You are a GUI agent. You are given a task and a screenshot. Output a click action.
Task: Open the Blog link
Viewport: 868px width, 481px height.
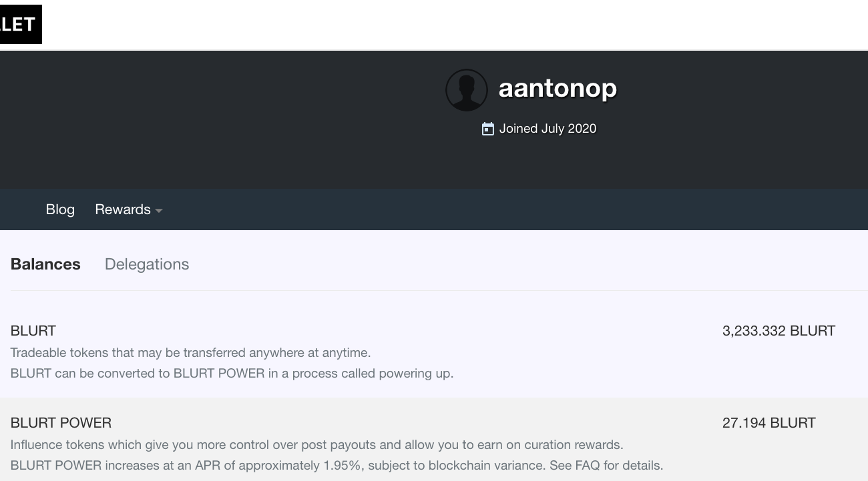click(60, 209)
